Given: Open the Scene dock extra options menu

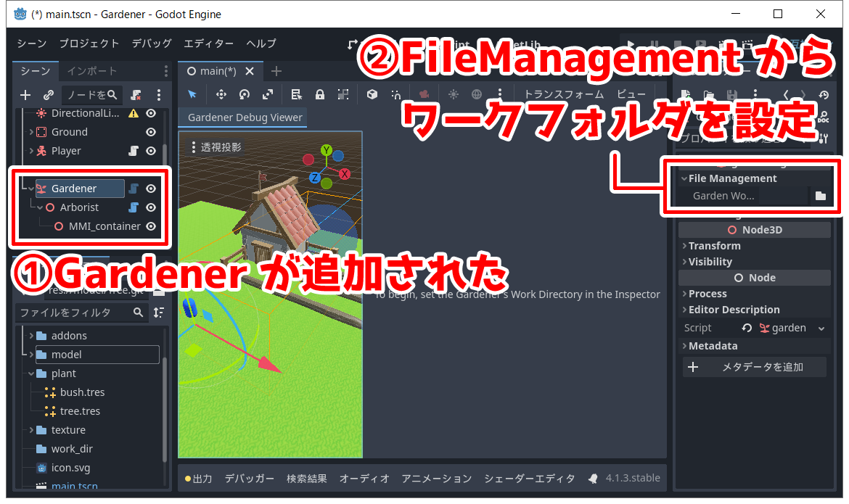Looking at the screenshot, I should click(x=159, y=95).
